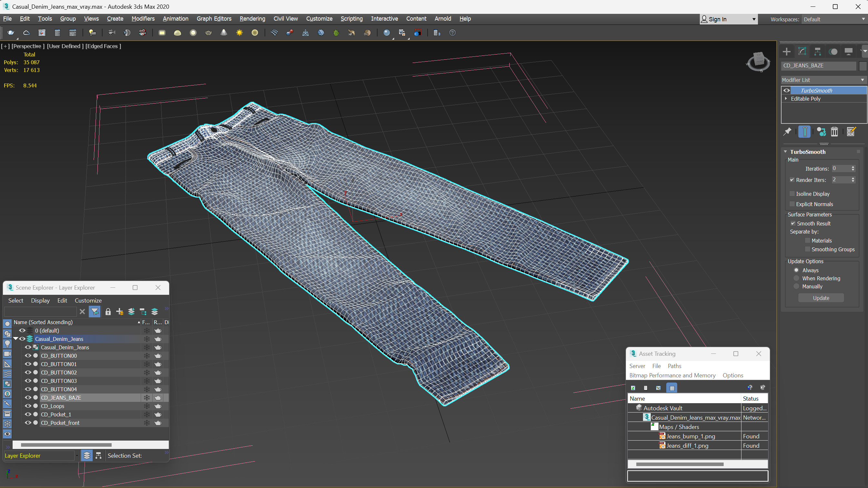
Task: Open the Workspaces Default dropdown
Action: (x=834, y=20)
